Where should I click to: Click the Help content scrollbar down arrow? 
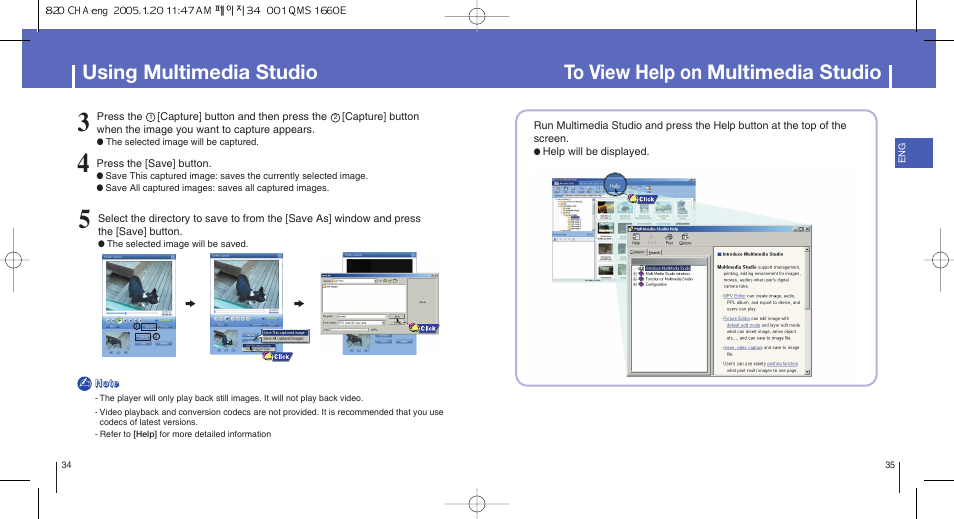pos(807,372)
